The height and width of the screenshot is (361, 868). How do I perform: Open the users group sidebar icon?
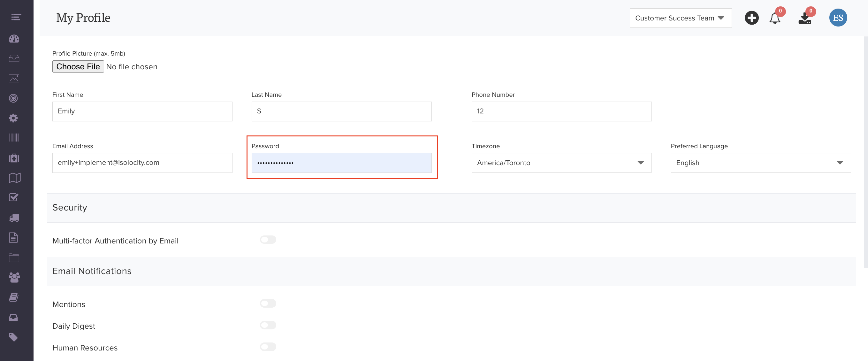[x=14, y=277]
